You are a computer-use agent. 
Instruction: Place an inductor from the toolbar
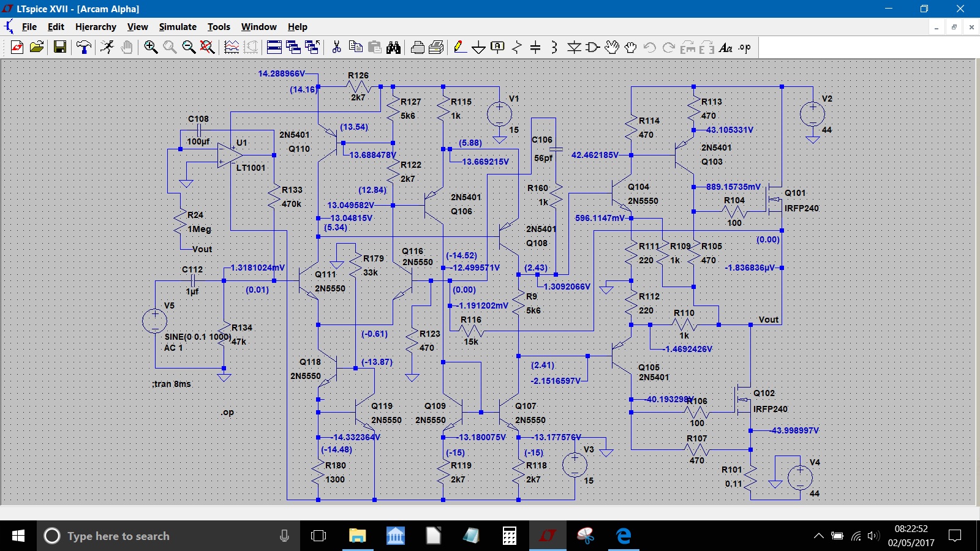tap(554, 48)
